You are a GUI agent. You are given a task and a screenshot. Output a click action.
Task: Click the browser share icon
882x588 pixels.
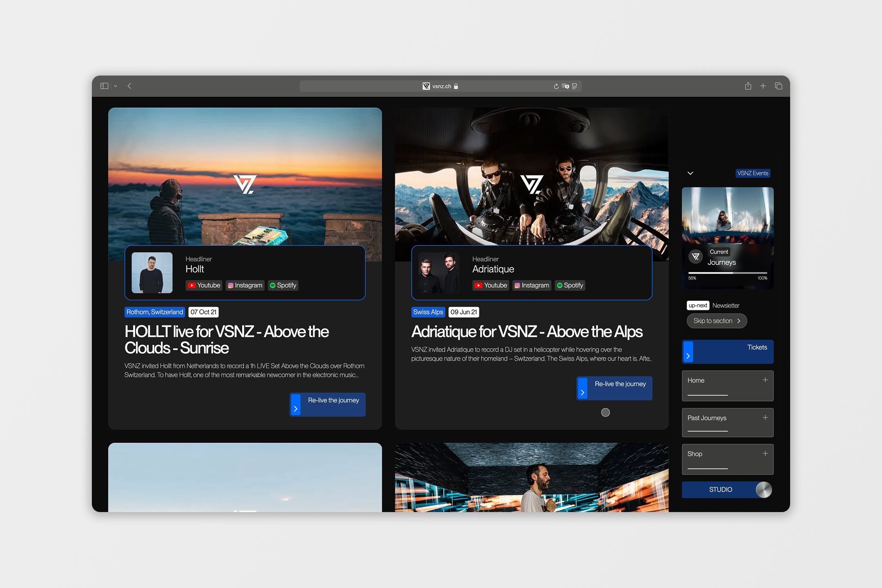point(748,86)
